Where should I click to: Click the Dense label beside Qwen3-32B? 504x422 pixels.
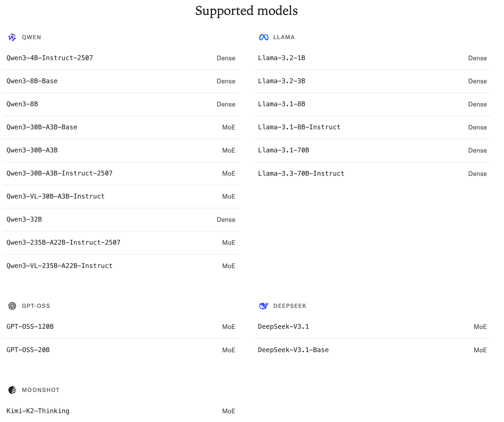pos(226,220)
